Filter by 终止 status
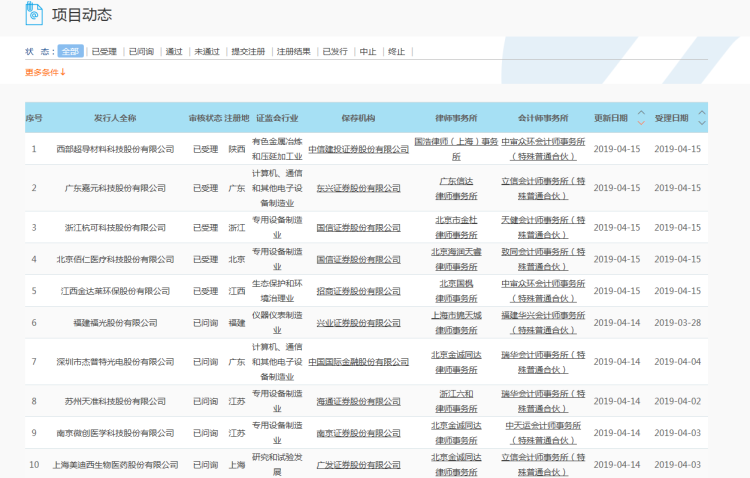 pos(397,52)
